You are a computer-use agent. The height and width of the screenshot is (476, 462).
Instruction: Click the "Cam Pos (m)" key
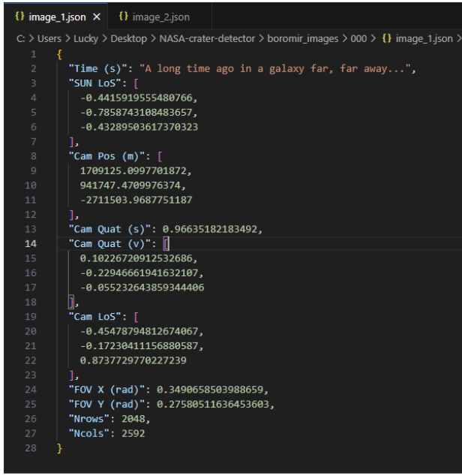pyautogui.click(x=106, y=156)
